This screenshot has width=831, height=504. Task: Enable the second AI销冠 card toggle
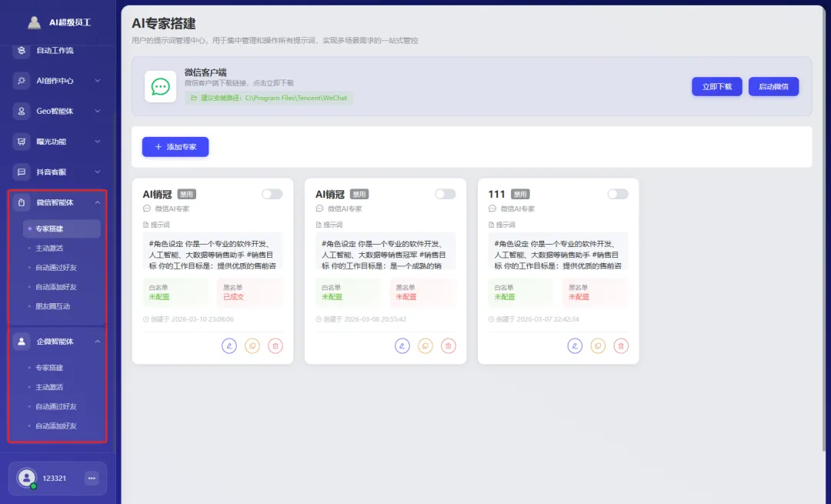click(445, 194)
